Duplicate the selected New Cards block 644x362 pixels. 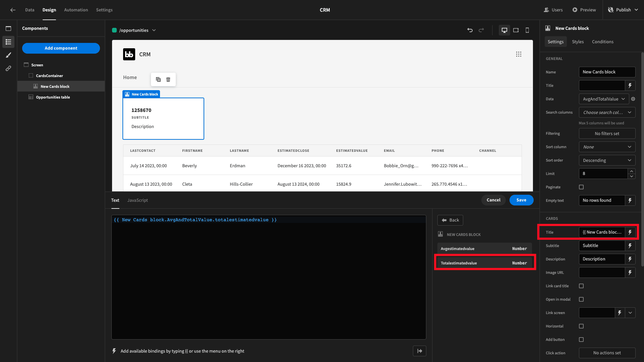(158, 79)
